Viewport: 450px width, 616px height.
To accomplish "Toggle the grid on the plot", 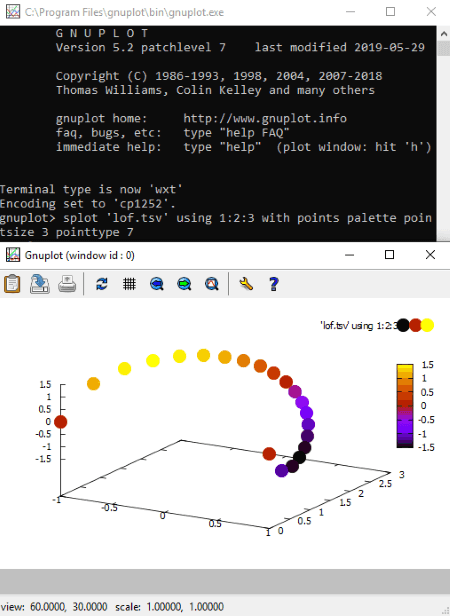I will click(129, 284).
